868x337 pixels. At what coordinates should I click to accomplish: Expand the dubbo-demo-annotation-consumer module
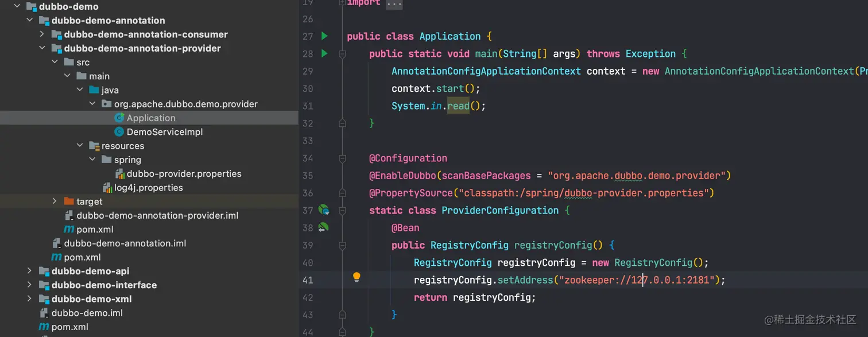(x=41, y=34)
